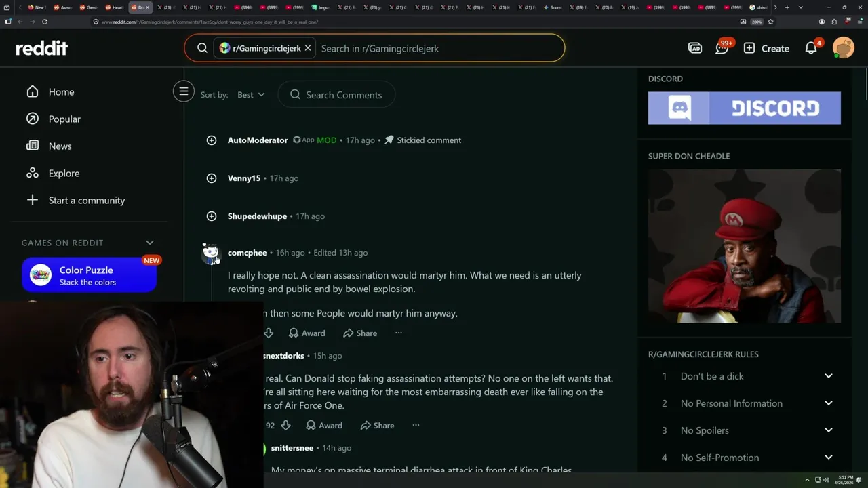This screenshot has width=868, height=488.
Task: Bookmark this page with the star icon
Action: (x=771, y=22)
